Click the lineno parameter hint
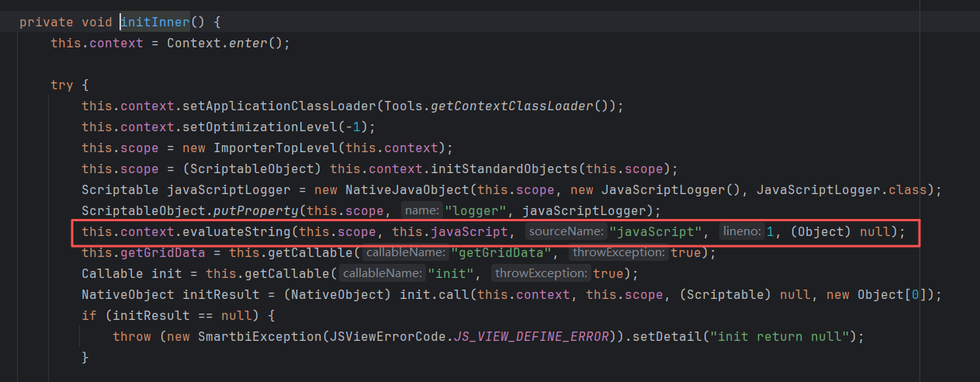Screen dimensions: 980x382 (741, 231)
